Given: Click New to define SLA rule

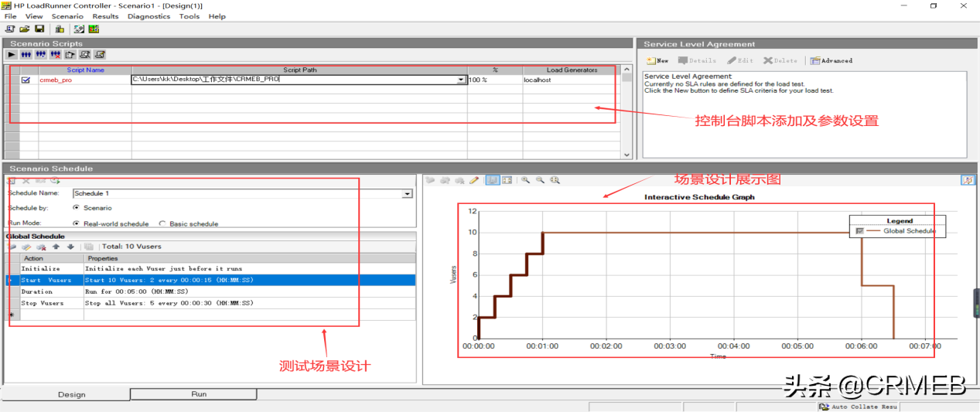Looking at the screenshot, I should tap(657, 60).
